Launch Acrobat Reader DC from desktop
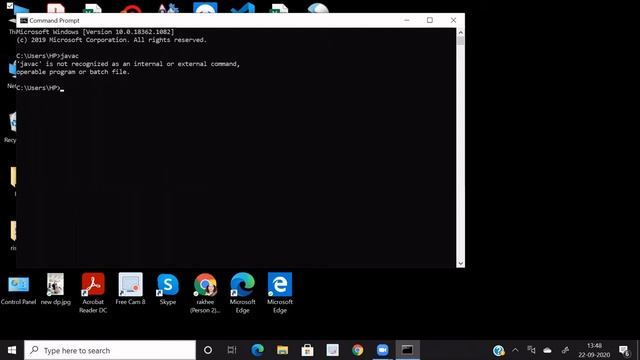This screenshot has height=360, width=640. point(93,293)
